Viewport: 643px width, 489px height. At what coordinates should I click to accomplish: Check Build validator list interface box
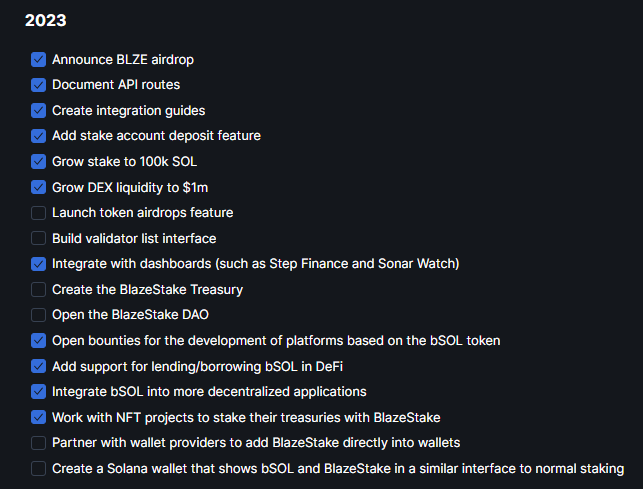tap(38, 238)
